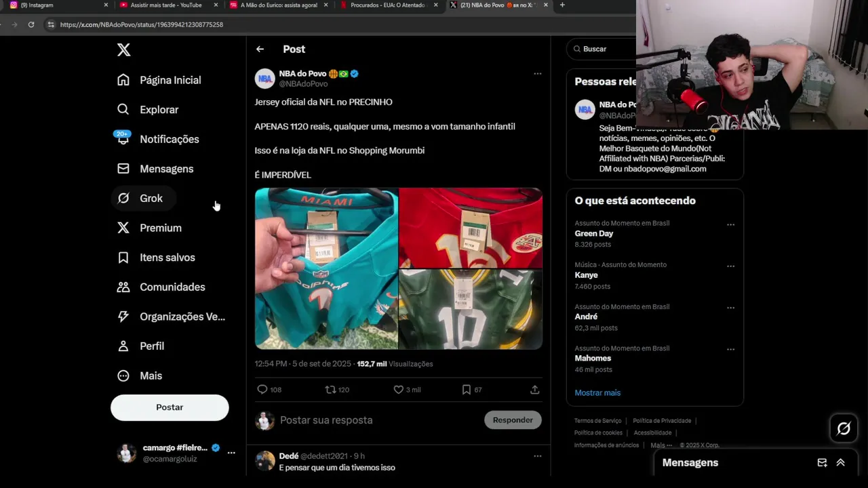Screen dimensions: 868x488
Task: Click the X logo in the sidebar
Action: (123, 49)
